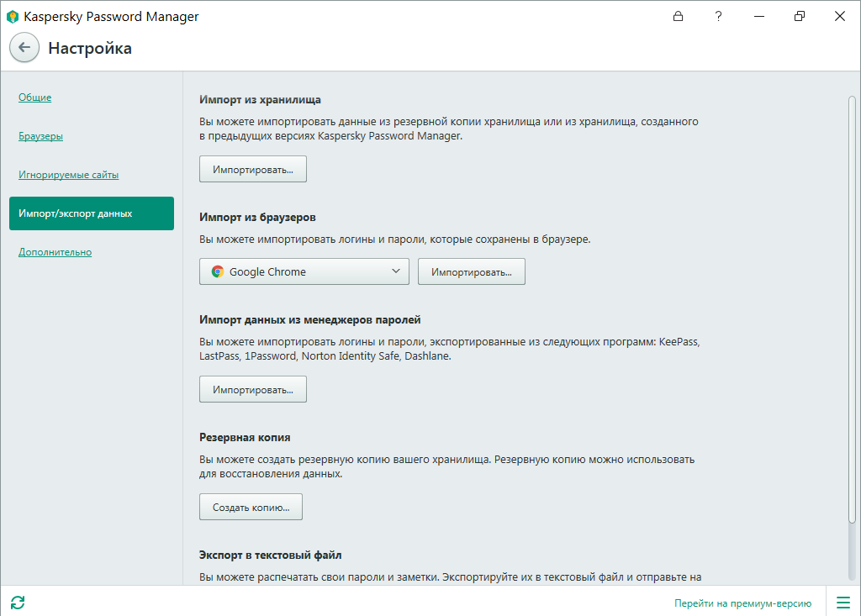Click "Импортировать…" next to the browser dropdown
Screen dimensions: 861x616
click(471, 271)
